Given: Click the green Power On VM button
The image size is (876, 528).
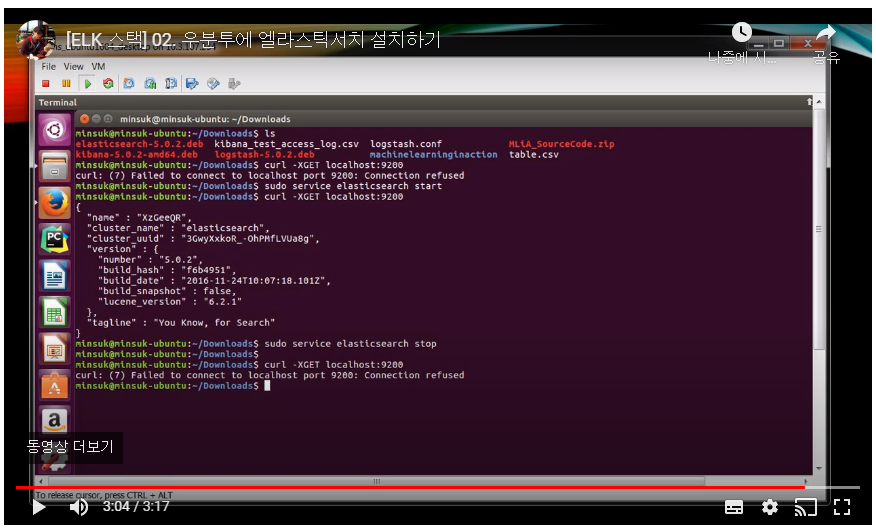Looking at the screenshot, I should point(88,84).
